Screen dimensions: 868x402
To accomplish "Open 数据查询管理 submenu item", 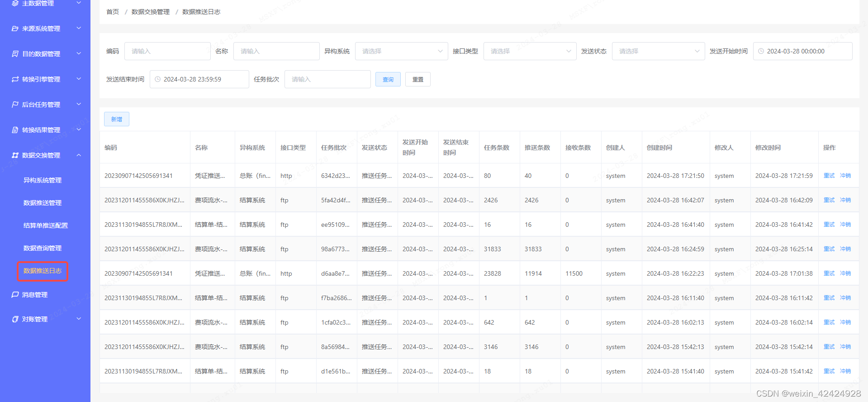I will (43, 248).
